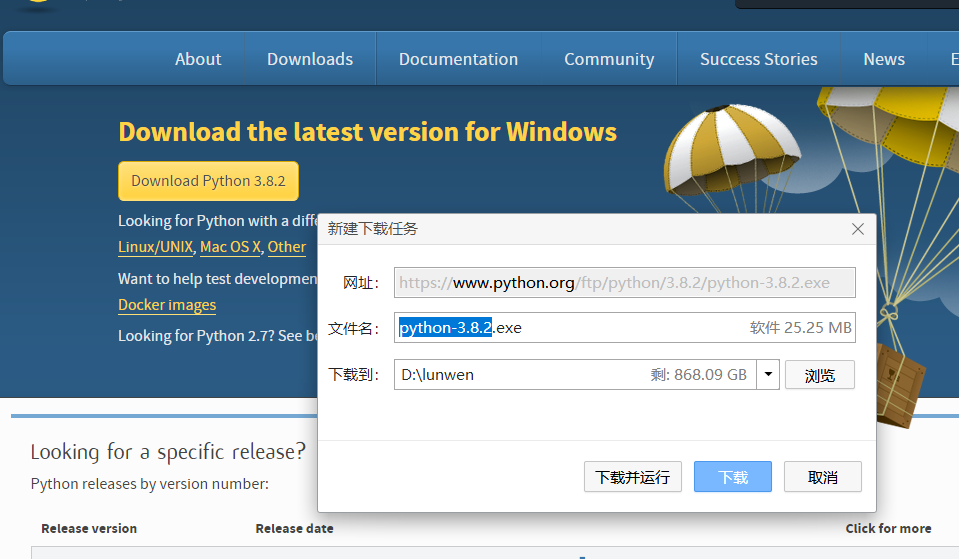This screenshot has width=959, height=559.
Task: Follow the Other platforms link
Action: (286, 247)
